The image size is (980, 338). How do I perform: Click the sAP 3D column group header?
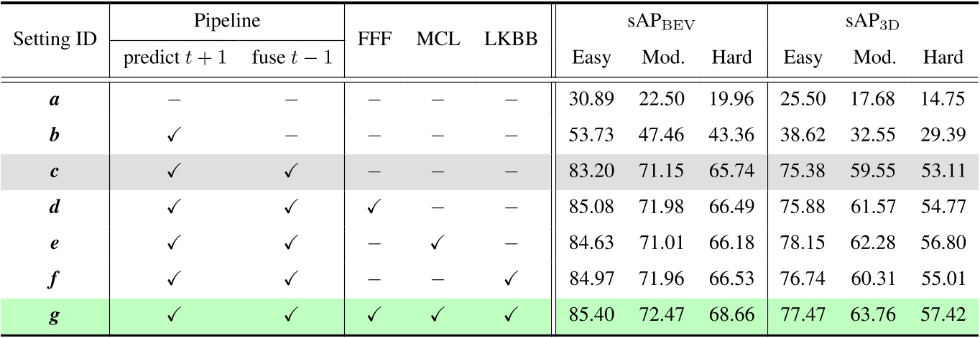[x=872, y=22]
